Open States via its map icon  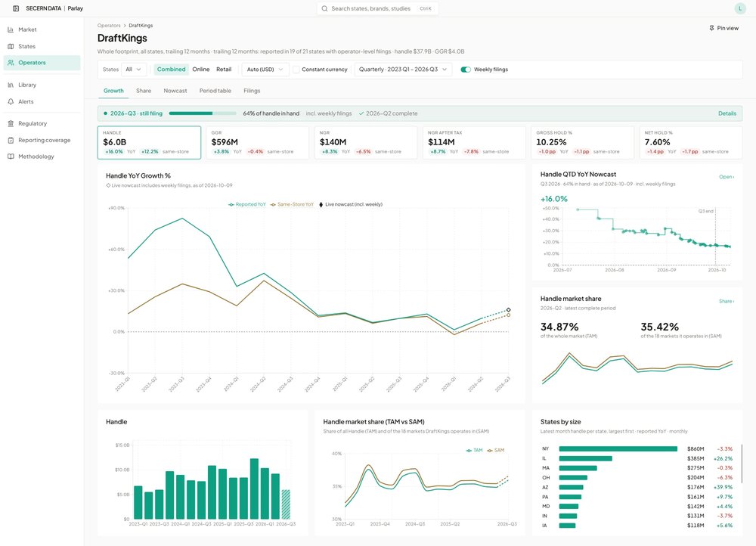tap(11, 46)
